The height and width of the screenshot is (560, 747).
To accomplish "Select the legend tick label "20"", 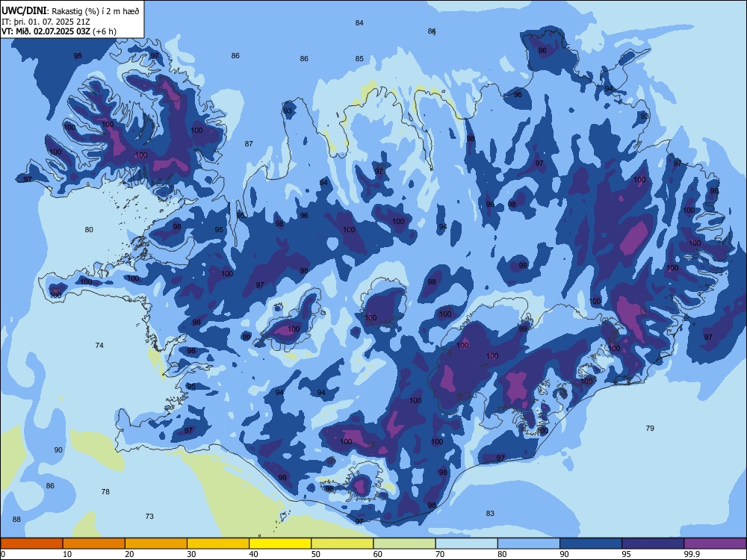I will point(129,554).
